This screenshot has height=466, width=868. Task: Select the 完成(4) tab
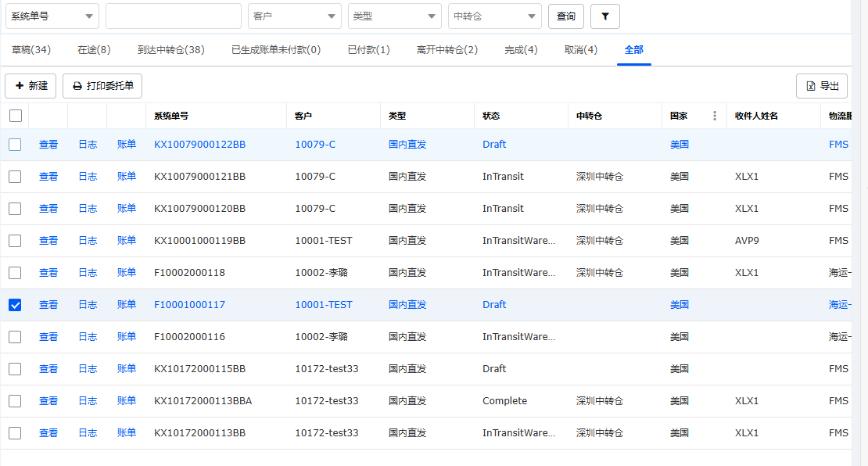point(521,50)
